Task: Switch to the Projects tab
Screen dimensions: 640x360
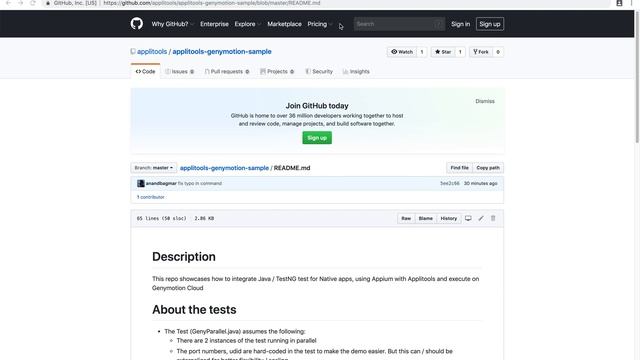Action: 277,71
